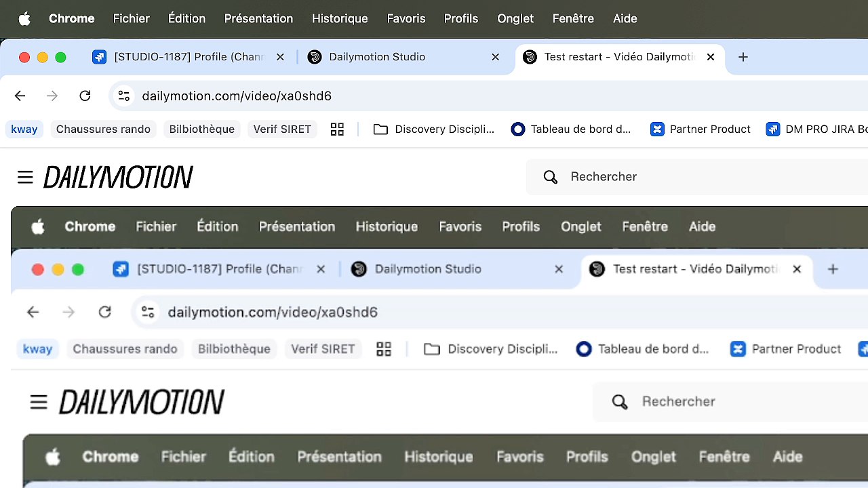The height and width of the screenshot is (488, 868).
Task: Click the Discovery Discipli... folder in the first nested copy
Action: click(491, 349)
